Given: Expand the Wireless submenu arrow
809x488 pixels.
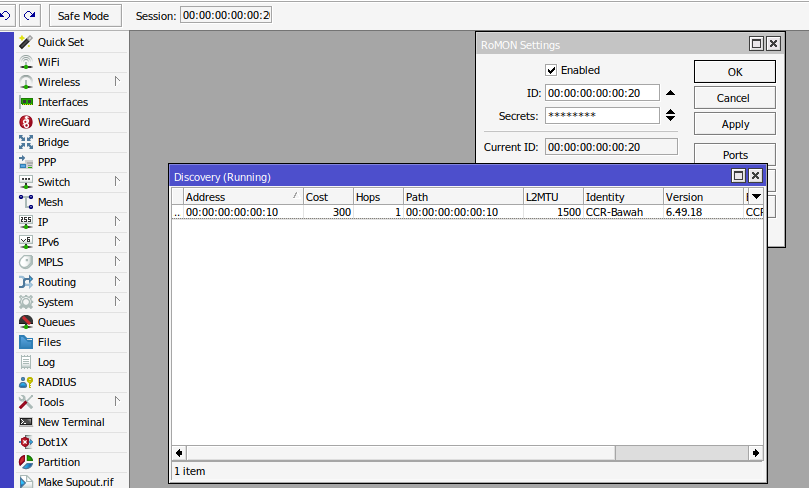Looking at the screenshot, I should (117, 82).
